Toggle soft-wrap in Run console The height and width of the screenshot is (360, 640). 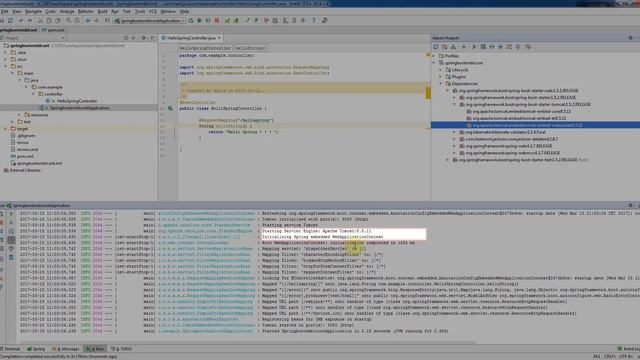[11, 231]
